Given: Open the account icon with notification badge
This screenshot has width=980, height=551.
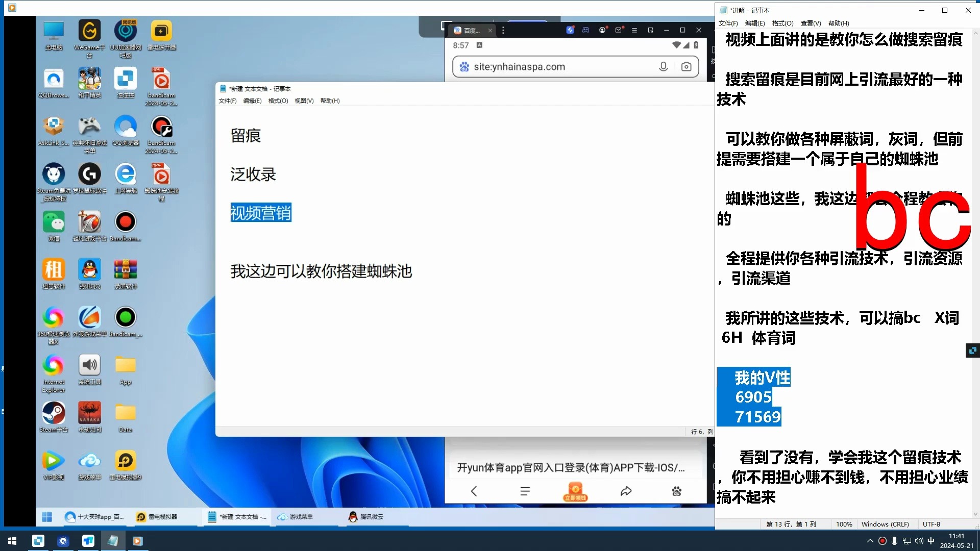Looking at the screenshot, I should click(602, 30).
